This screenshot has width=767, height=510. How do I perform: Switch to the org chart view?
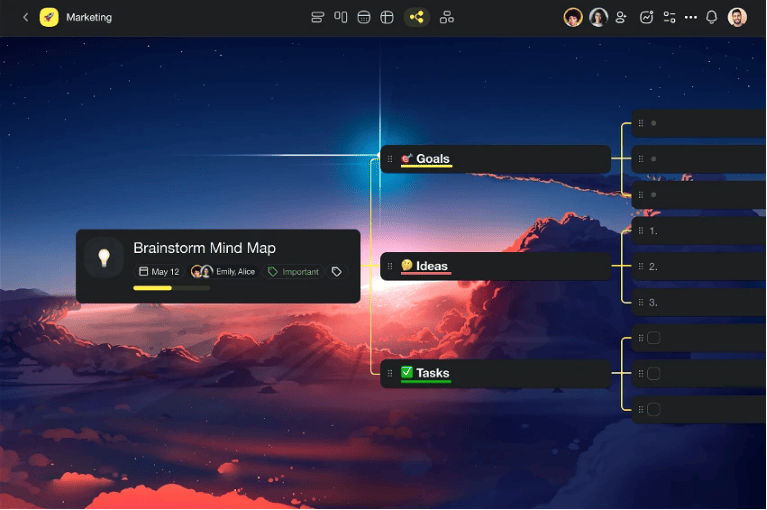(447, 18)
